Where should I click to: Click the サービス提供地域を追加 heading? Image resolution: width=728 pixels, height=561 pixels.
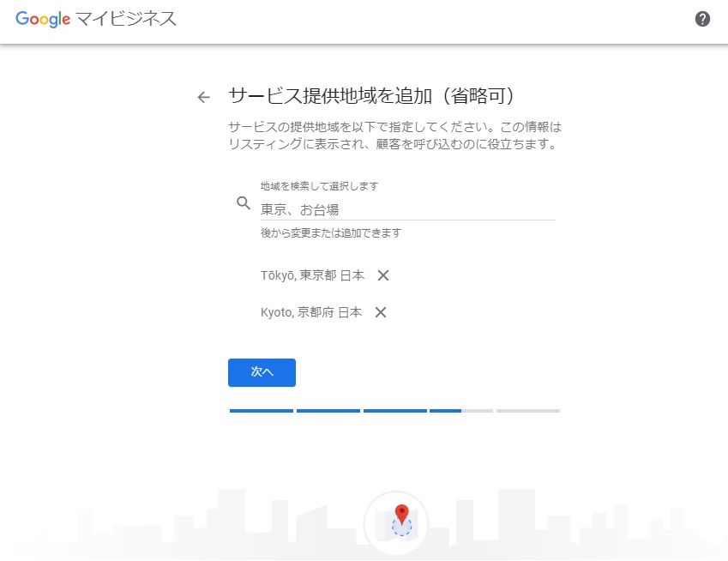point(370,95)
